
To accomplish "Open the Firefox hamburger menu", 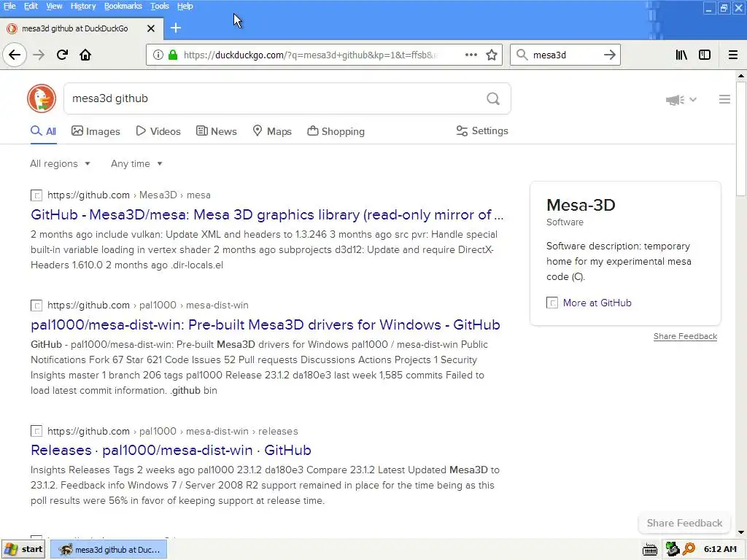I will pos(733,55).
